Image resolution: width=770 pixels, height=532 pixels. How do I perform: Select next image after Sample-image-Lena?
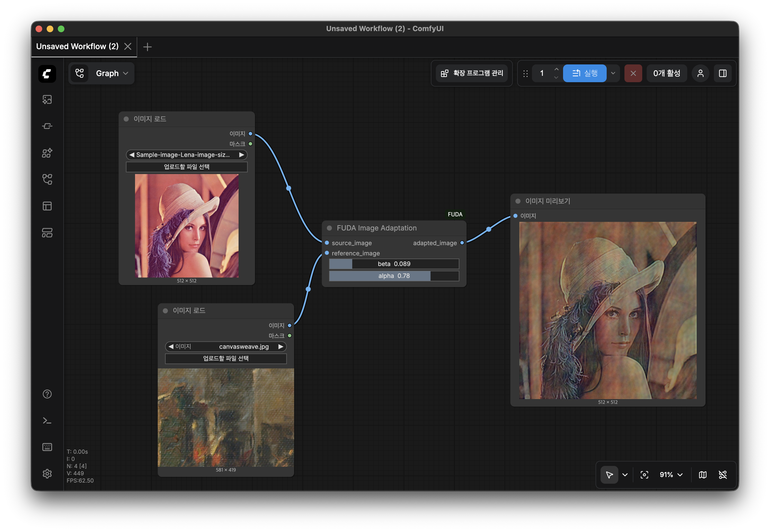coord(241,155)
